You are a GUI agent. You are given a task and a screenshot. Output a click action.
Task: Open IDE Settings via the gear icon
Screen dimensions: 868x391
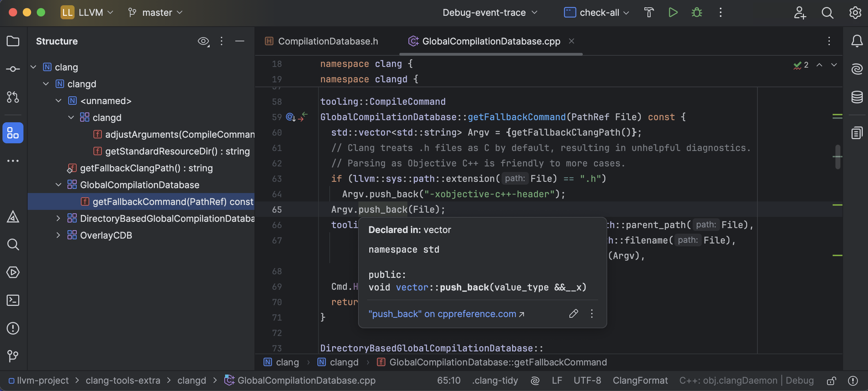coord(855,13)
